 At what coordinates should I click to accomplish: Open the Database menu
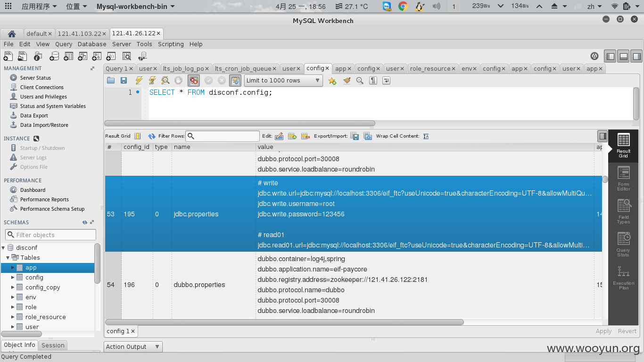coord(92,44)
